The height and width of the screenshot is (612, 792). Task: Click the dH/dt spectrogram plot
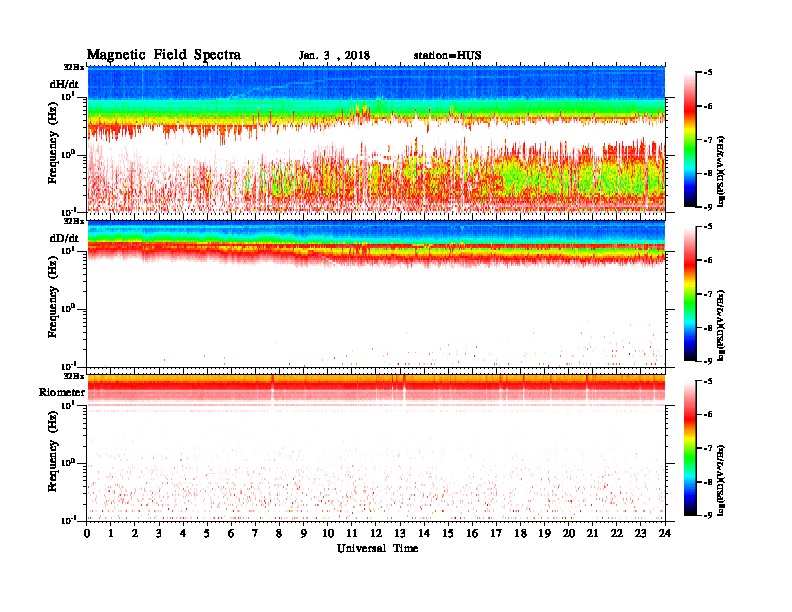[x=376, y=139]
